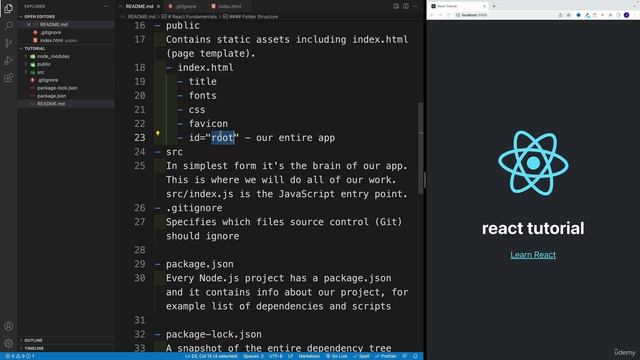Close the README.md editor tab
The image size is (640, 360).
point(158,7)
